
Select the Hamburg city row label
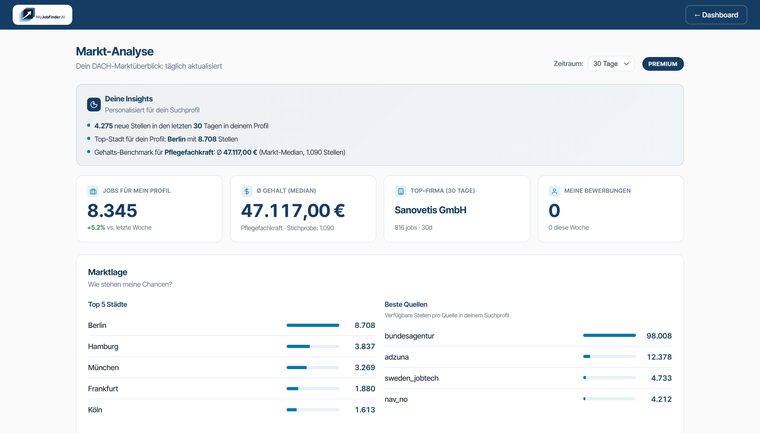[103, 346]
